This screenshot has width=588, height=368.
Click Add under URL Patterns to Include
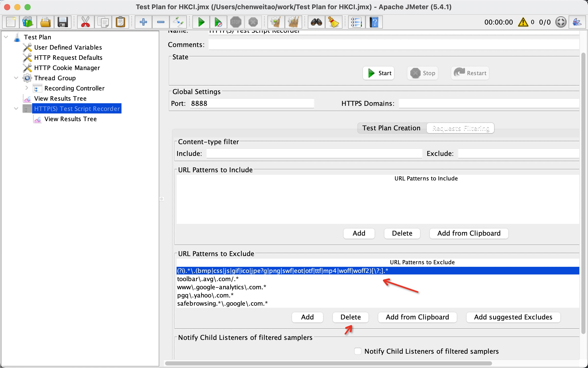[x=359, y=233]
